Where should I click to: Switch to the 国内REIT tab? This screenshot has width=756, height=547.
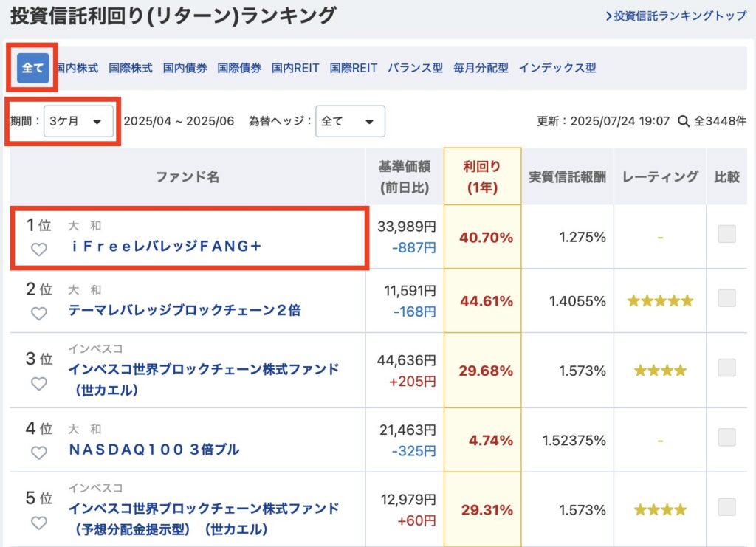(295, 68)
